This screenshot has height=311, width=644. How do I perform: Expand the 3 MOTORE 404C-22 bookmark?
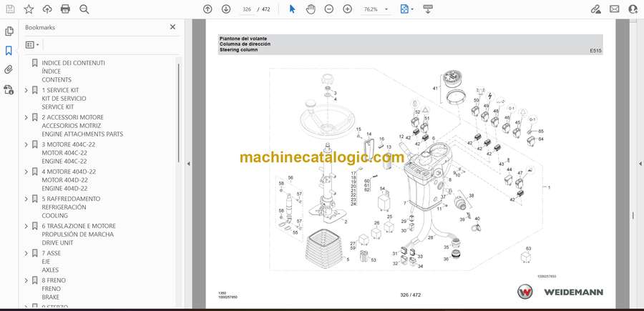coord(26,144)
